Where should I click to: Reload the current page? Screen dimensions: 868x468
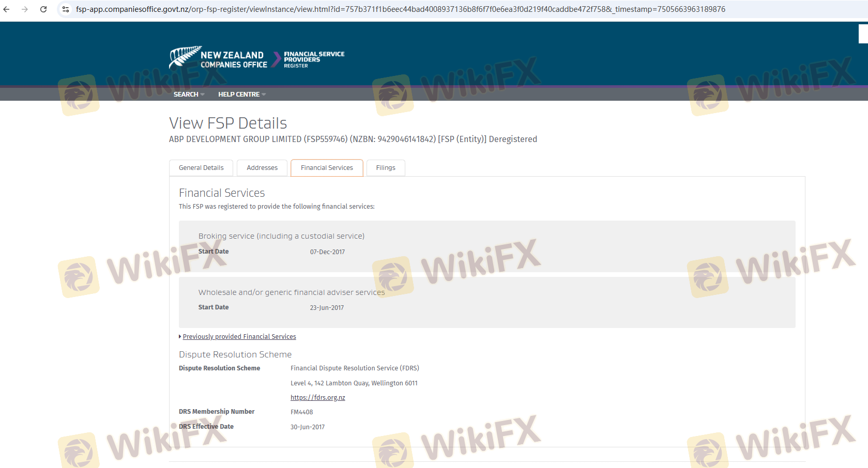click(43, 9)
